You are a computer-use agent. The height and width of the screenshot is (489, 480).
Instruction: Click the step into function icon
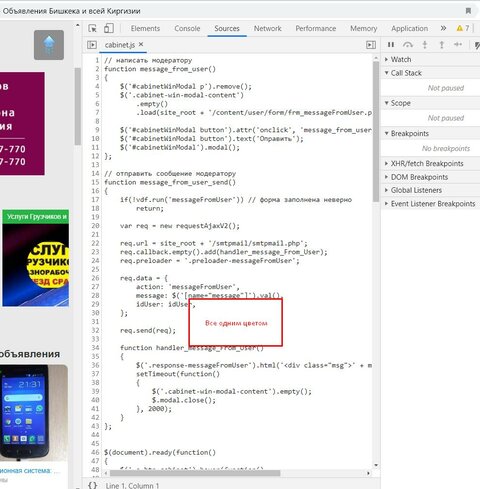tap(425, 45)
